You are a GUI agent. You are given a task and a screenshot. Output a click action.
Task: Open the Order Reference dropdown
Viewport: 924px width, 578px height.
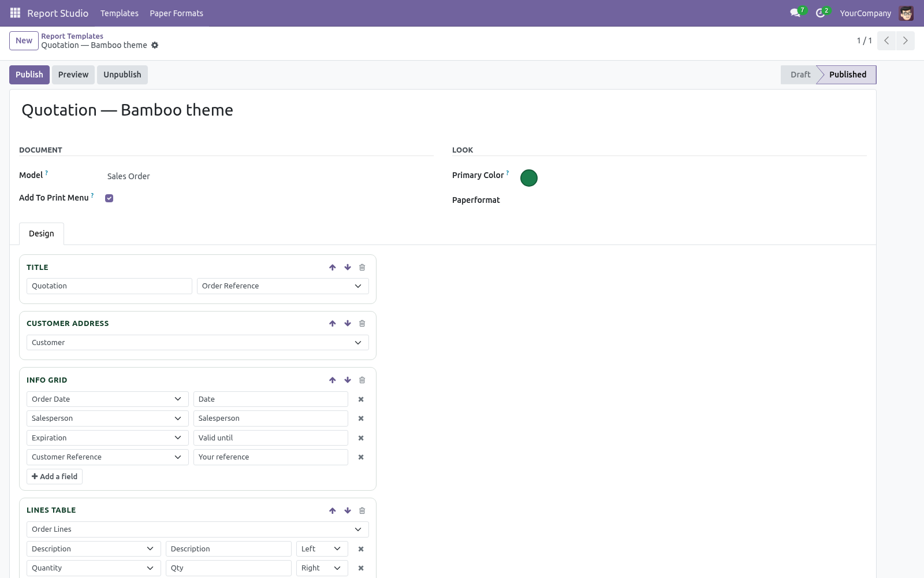coord(283,286)
